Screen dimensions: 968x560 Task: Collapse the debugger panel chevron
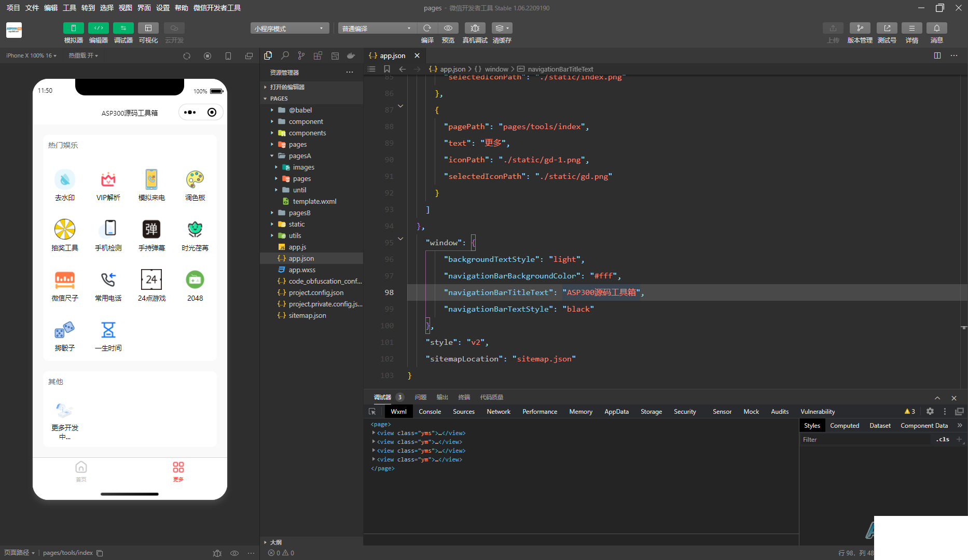click(x=937, y=398)
